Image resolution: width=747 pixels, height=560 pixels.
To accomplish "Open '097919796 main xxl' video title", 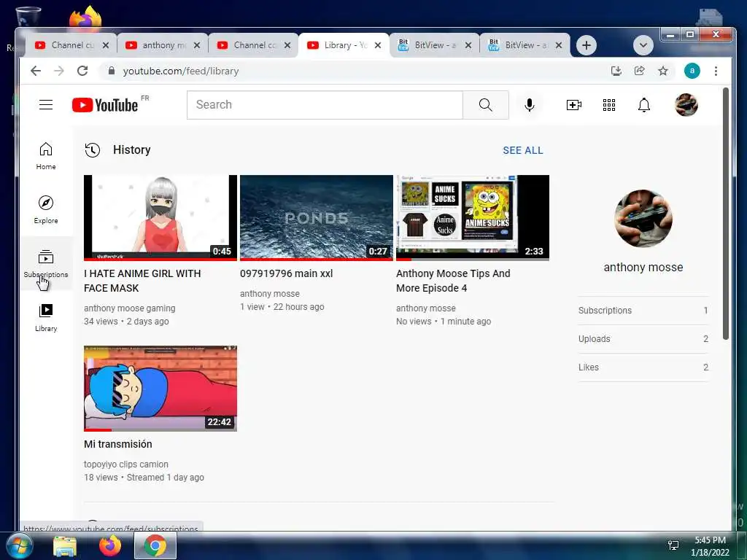I will [x=286, y=274].
